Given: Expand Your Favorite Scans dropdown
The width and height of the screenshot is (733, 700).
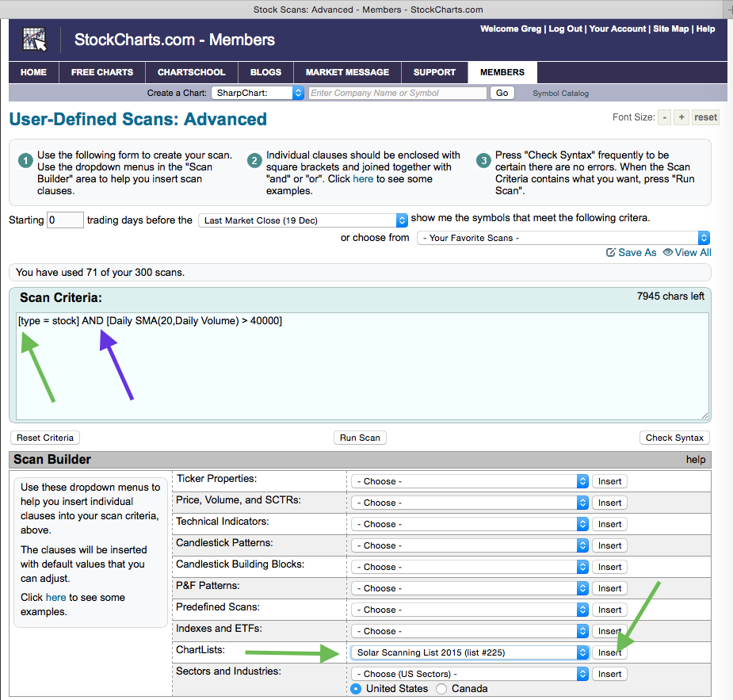Looking at the screenshot, I should (563, 238).
